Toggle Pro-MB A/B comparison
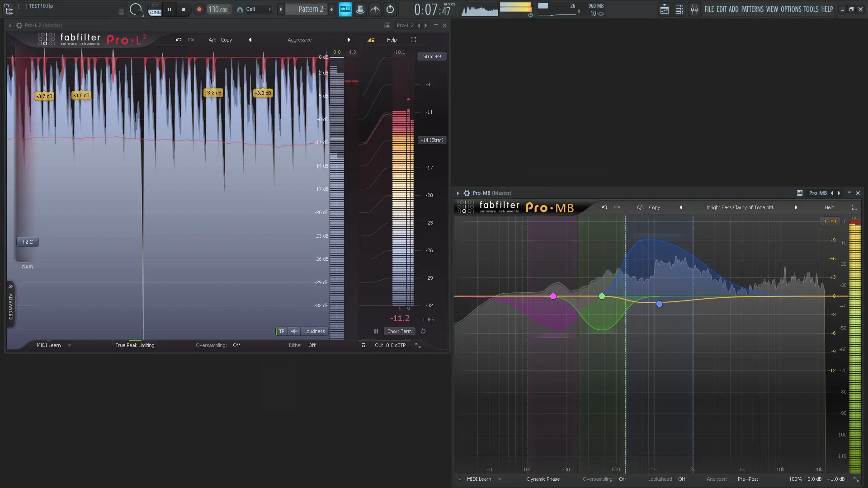Screen dimensions: 868x488 pyautogui.click(x=640, y=207)
